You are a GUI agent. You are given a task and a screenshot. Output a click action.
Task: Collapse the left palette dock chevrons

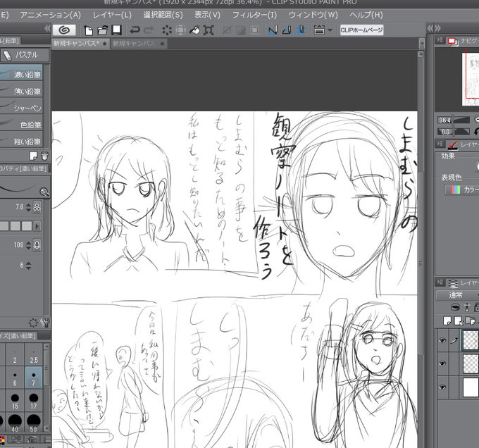click(x=47, y=29)
